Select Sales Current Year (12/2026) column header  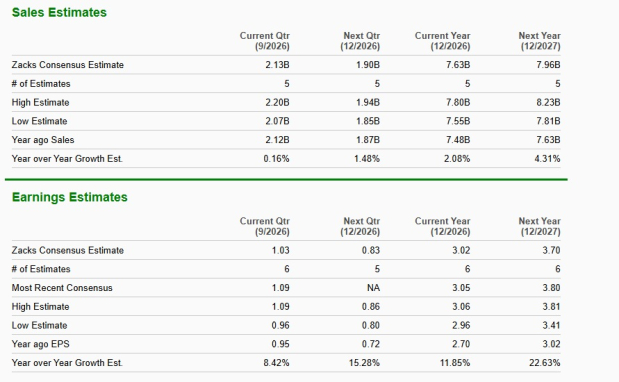coord(443,41)
